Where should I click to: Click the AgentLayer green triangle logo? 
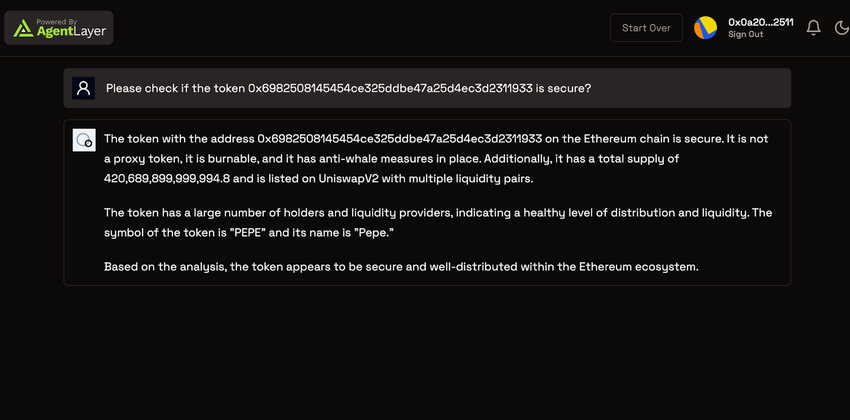[x=24, y=29]
